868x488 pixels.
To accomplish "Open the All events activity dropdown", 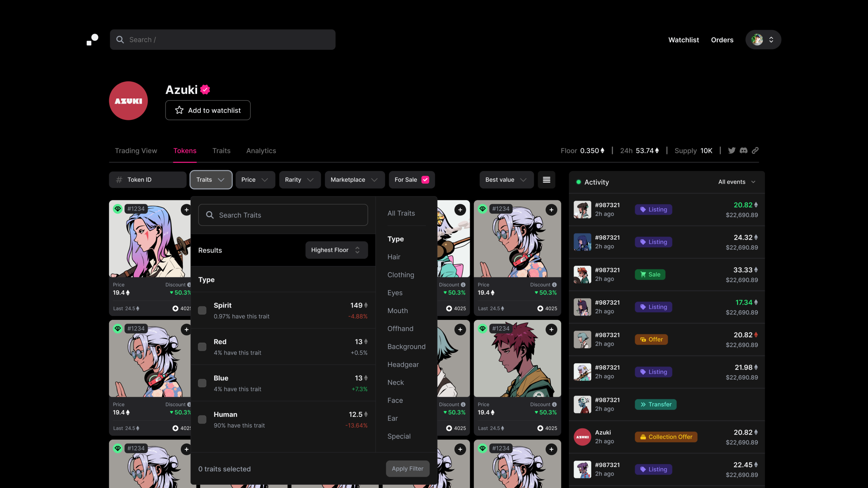I will (x=737, y=182).
